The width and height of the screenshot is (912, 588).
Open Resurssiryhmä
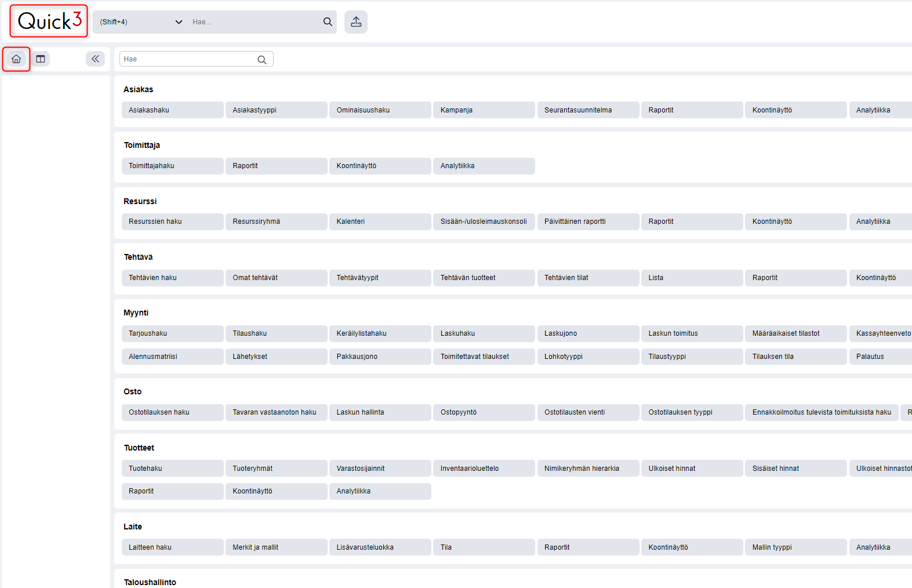click(277, 222)
